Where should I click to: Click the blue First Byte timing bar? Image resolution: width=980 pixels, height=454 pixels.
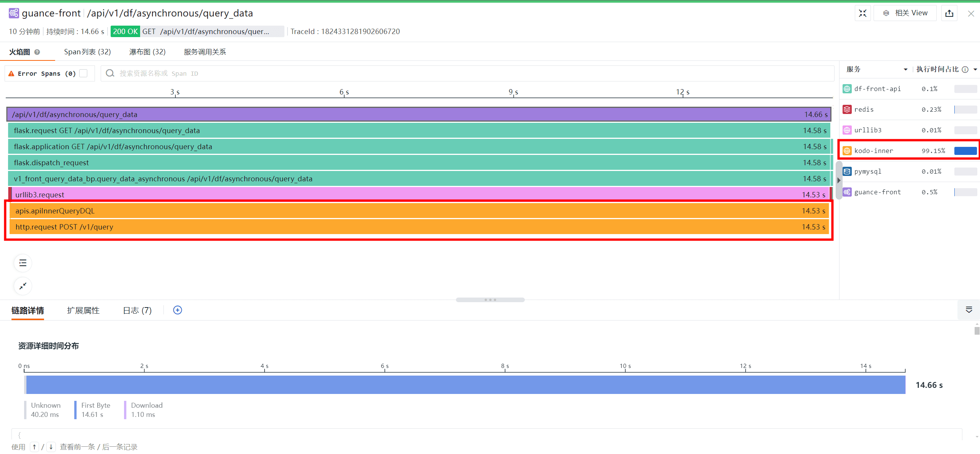[x=465, y=385]
